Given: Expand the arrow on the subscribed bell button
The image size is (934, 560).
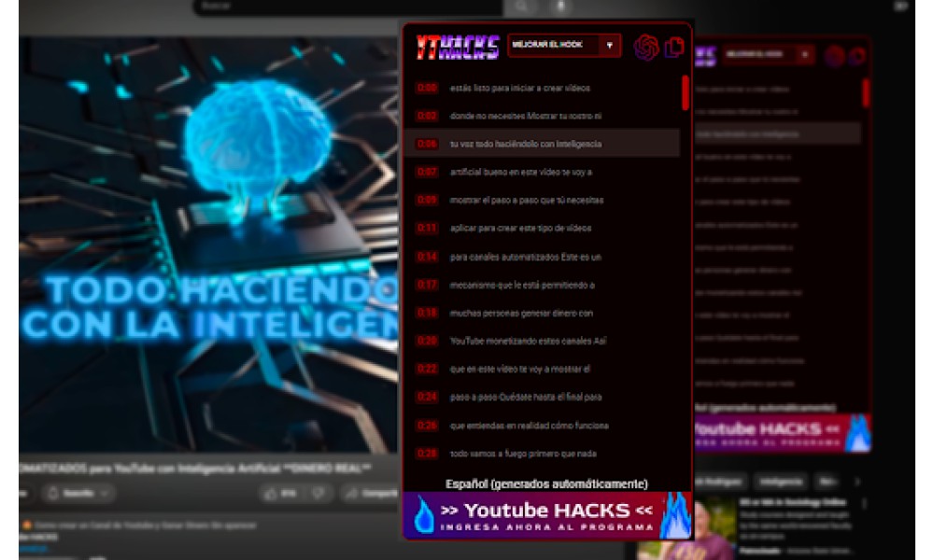Looking at the screenshot, I should click(x=105, y=494).
